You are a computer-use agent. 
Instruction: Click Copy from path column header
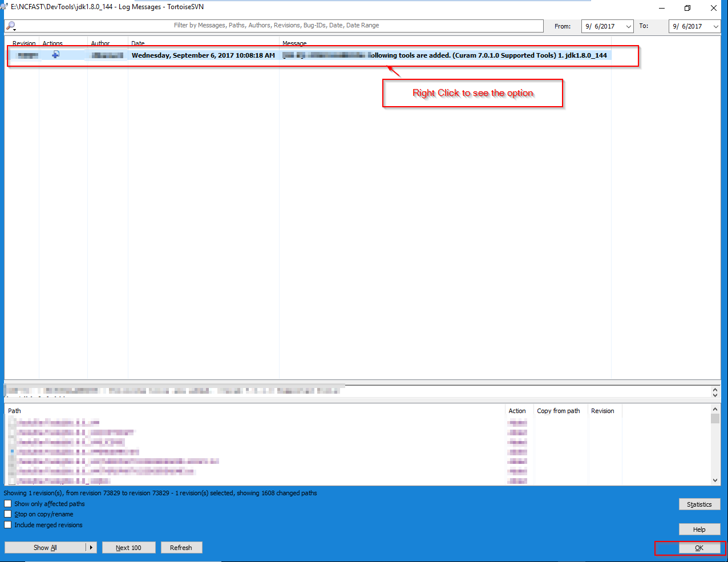click(559, 411)
